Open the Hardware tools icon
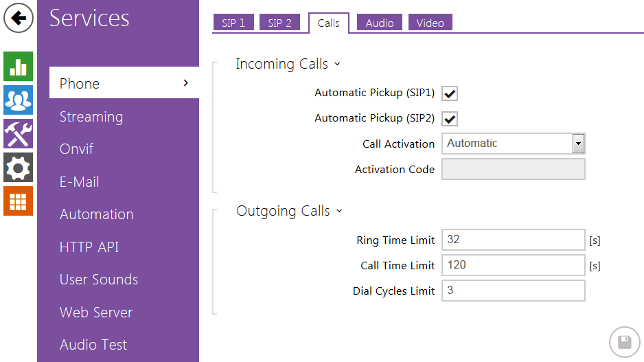644x362 pixels. 18,133
